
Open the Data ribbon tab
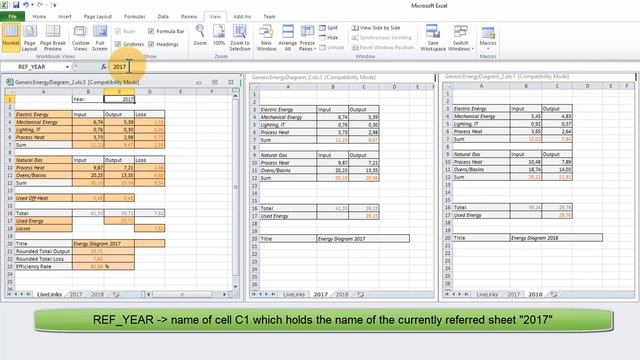coord(163,16)
